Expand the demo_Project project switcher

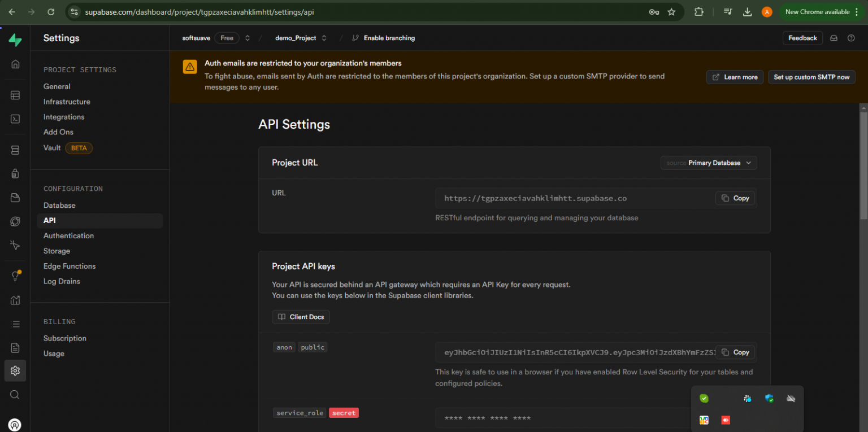click(x=323, y=38)
